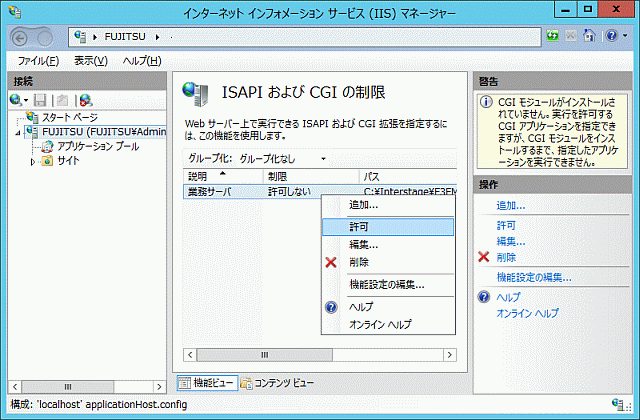The height and width of the screenshot is (420, 640).
Task: Choose オンライン ヘルプ in the context menu
Action: point(388,324)
